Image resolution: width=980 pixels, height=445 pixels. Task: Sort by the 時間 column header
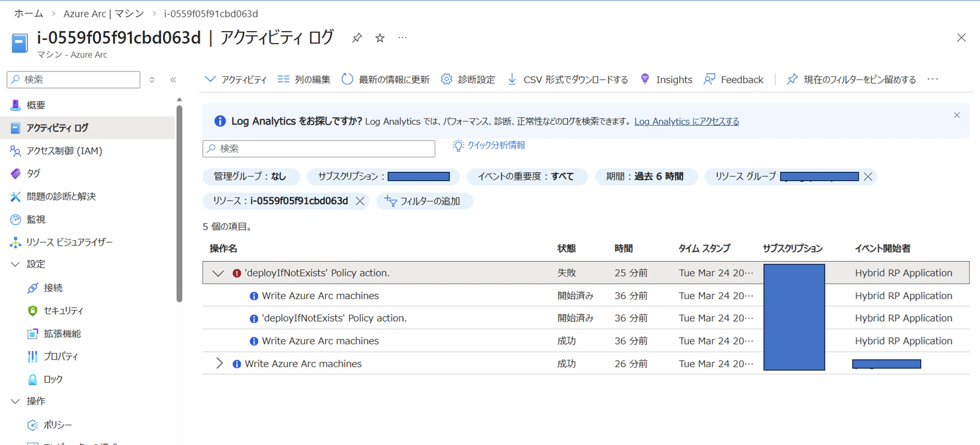point(623,248)
